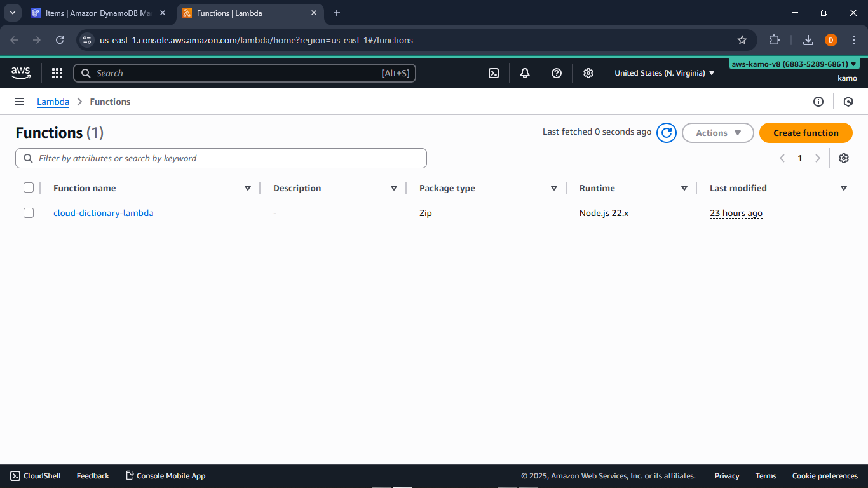Open the info panel for Lambda functions
868x488 pixels.
tap(818, 102)
